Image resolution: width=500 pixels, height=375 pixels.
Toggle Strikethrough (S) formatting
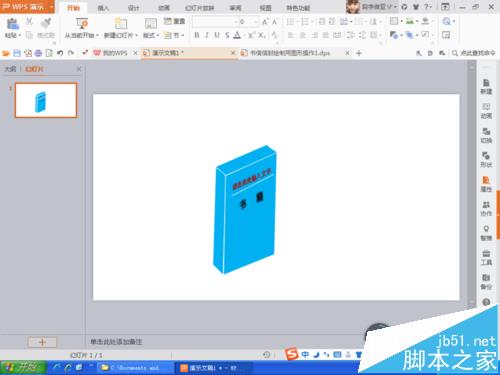point(227,35)
